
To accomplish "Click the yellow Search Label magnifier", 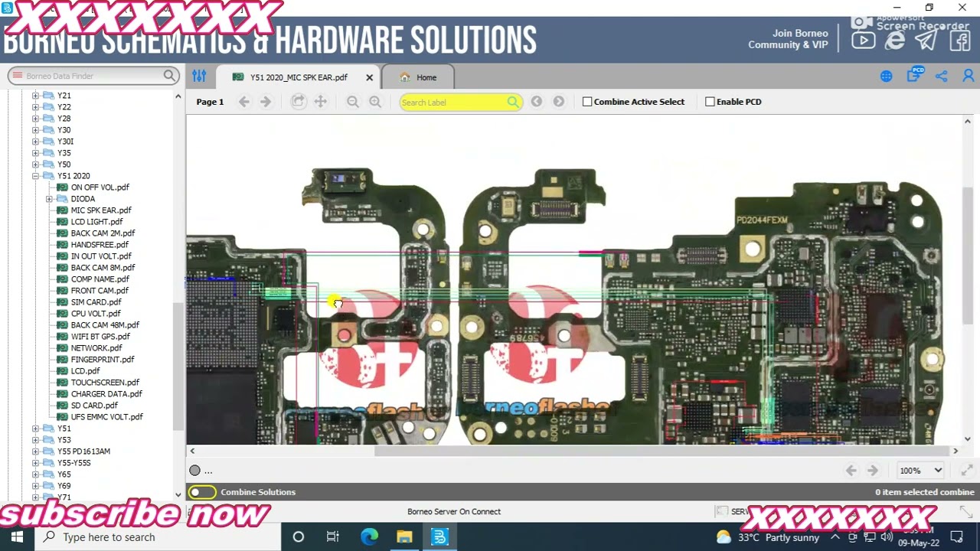I will point(513,103).
